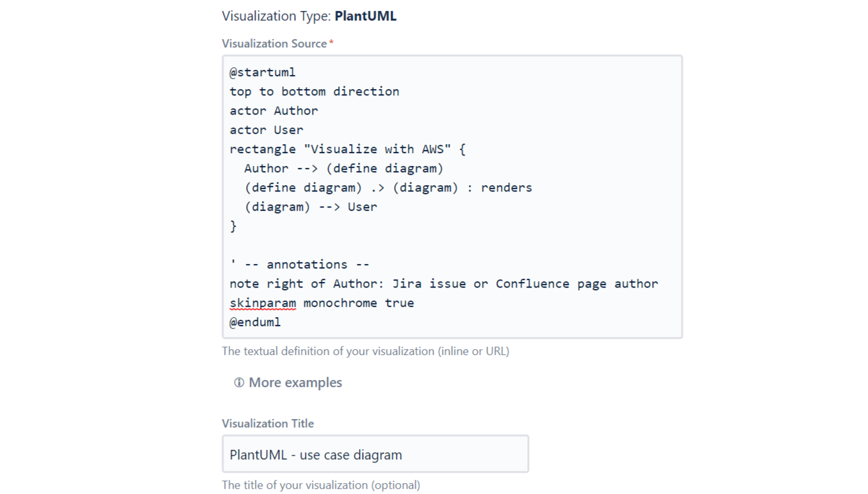Click the rectangle "Visualize with AWS" line

(x=347, y=149)
